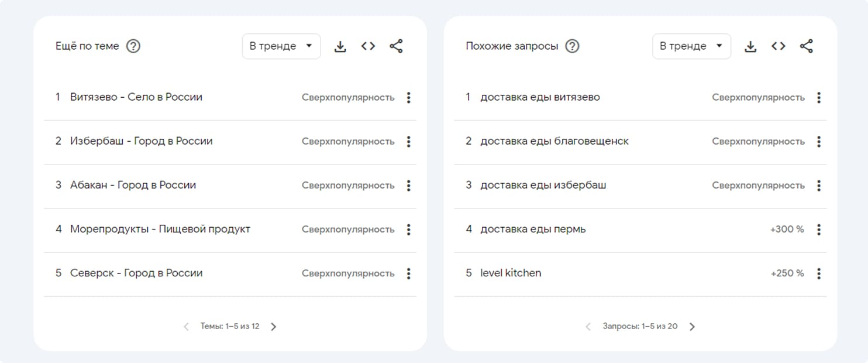Download Ещё по теме data as CSV
This screenshot has height=363, width=868.
click(340, 46)
